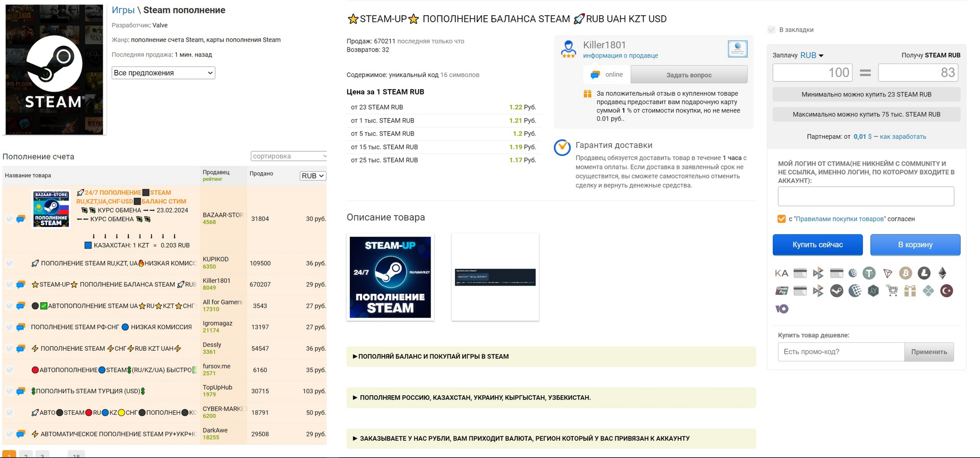
Task: Click the online chat bubble icon
Action: point(595,75)
